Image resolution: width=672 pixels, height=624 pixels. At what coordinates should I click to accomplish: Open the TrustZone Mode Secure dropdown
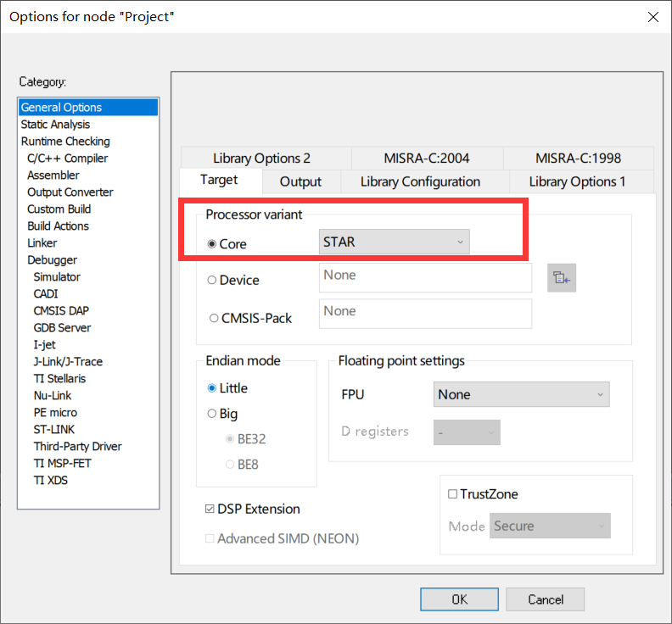(551, 526)
